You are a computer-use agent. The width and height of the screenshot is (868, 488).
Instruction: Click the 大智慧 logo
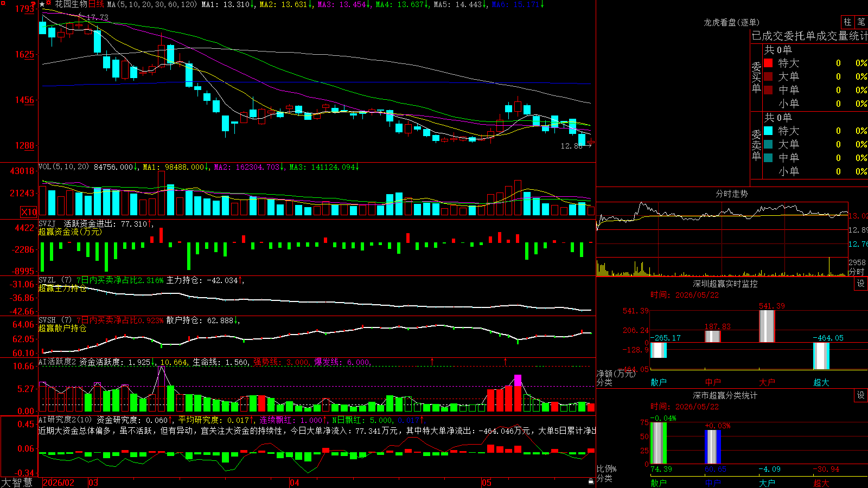coord(17,483)
